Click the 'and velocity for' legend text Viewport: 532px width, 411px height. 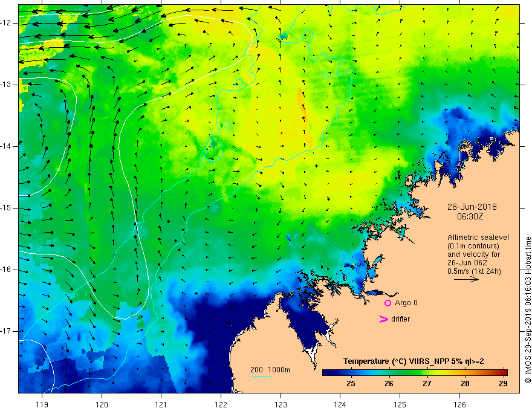[x=473, y=254]
